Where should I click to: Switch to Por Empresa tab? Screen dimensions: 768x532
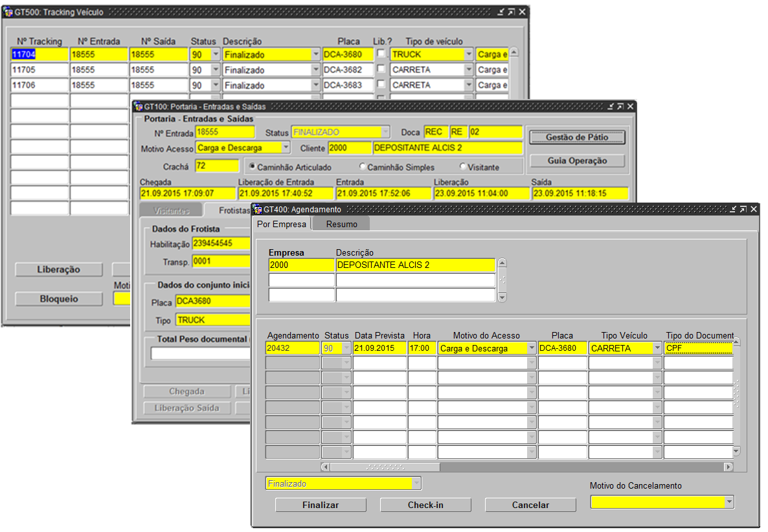pyautogui.click(x=282, y=224)
